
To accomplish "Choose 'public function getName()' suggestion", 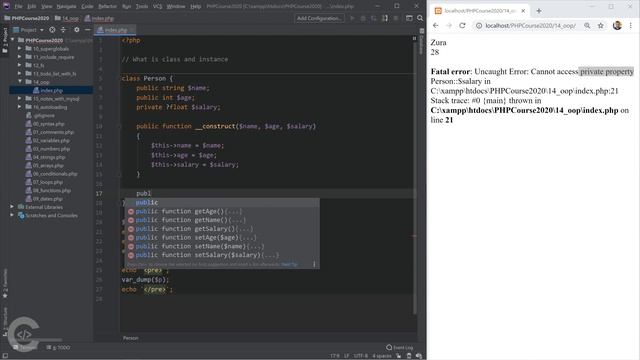I will pyautogui.click(x=222, y=220).
